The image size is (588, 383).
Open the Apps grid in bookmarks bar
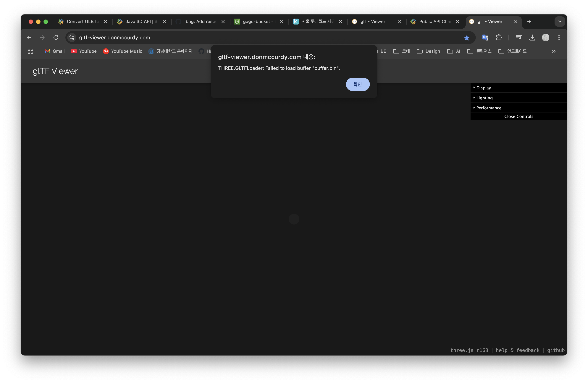[30, 51]
